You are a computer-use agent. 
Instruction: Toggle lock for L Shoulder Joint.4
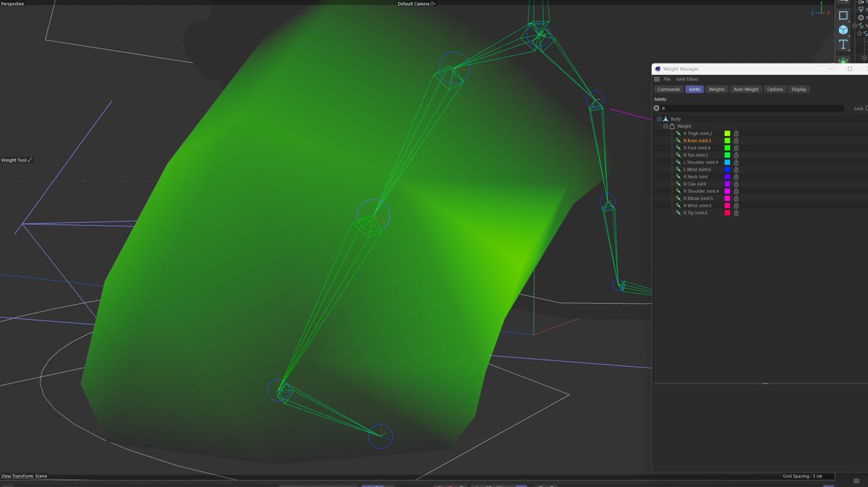point(736,162)
